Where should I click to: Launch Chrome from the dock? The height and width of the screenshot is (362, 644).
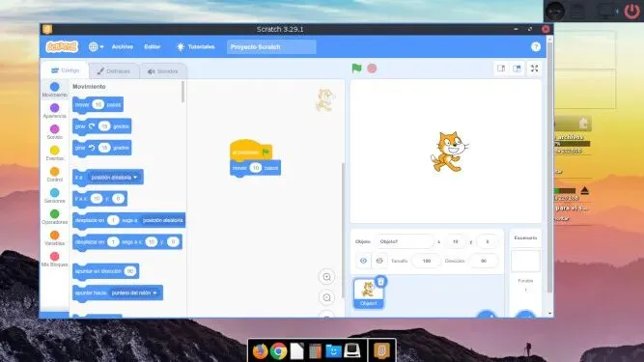point(278,351)
